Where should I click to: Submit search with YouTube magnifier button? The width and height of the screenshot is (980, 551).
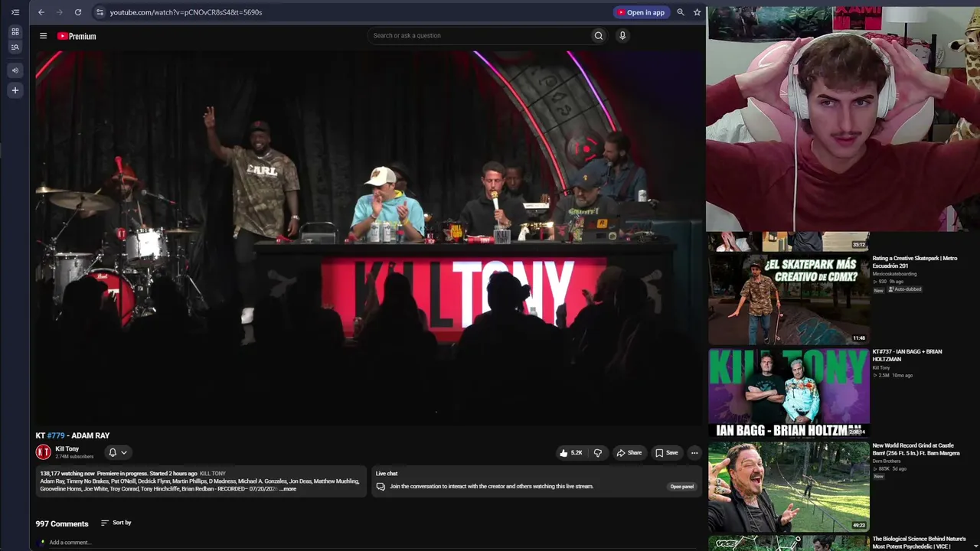599,36
